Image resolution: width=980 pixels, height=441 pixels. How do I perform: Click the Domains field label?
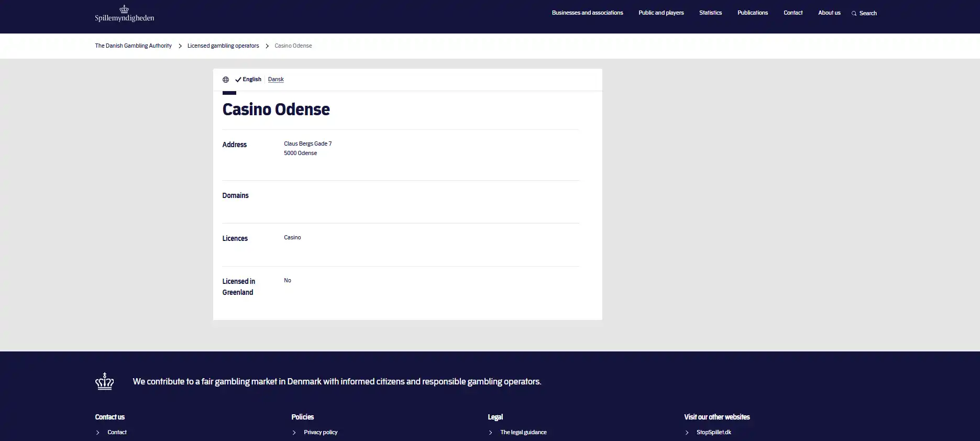(235, 195)
